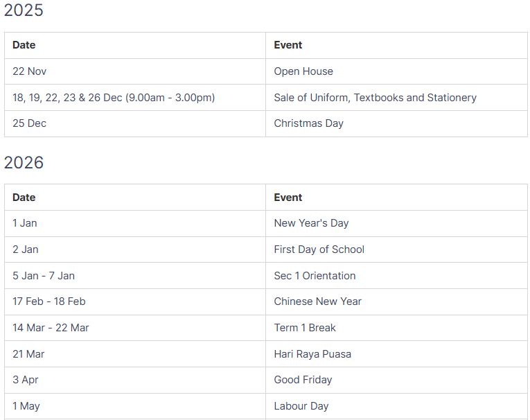Select the Event column header in 2026 table
This screenshot has width=530, height=420.
[288, 198]
